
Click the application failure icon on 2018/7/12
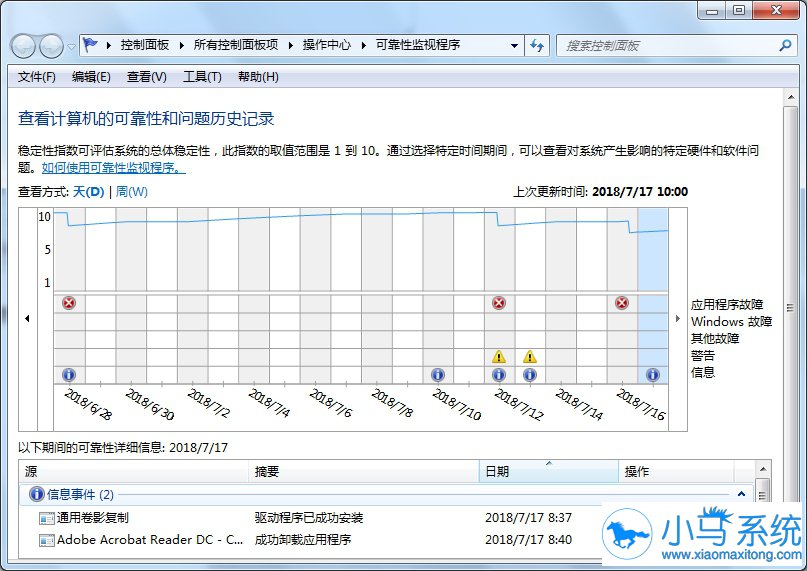(499, 303)
